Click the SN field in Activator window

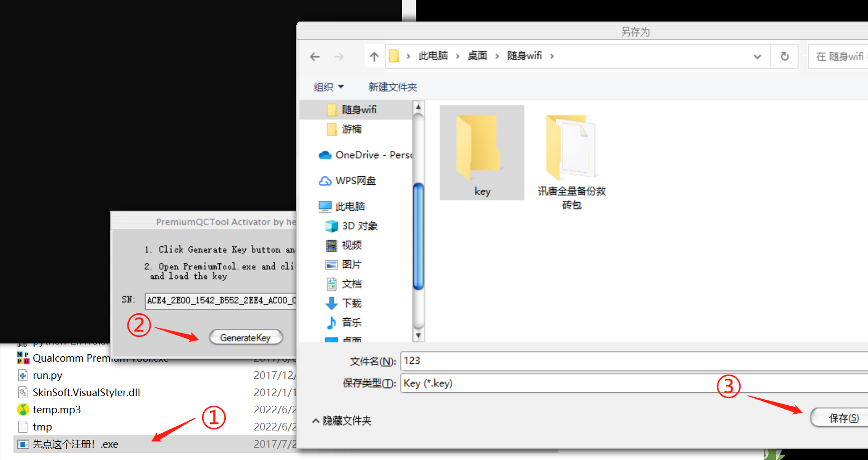tap(221, 300)
